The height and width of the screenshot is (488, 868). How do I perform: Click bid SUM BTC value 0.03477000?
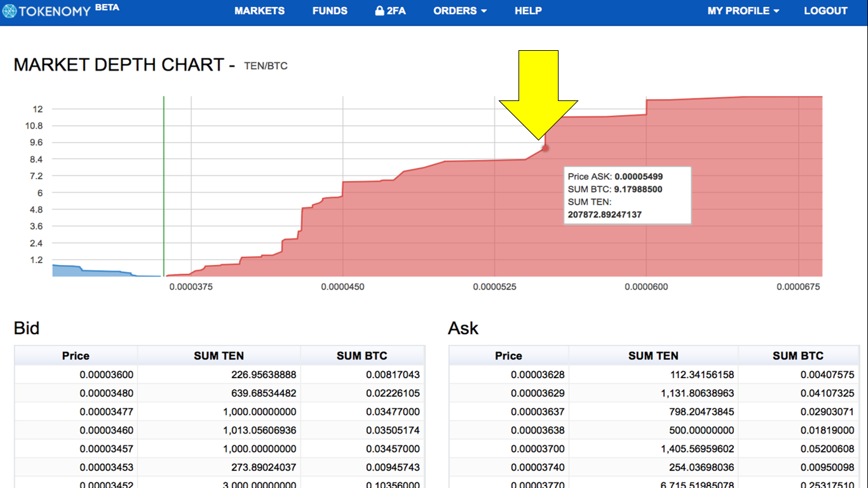[393, 412]
